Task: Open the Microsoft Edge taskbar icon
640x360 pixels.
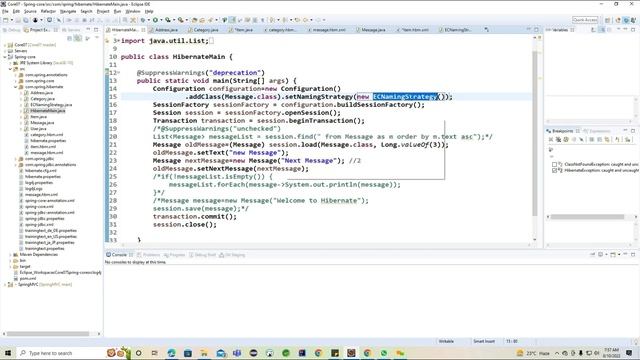Action: 171,353
